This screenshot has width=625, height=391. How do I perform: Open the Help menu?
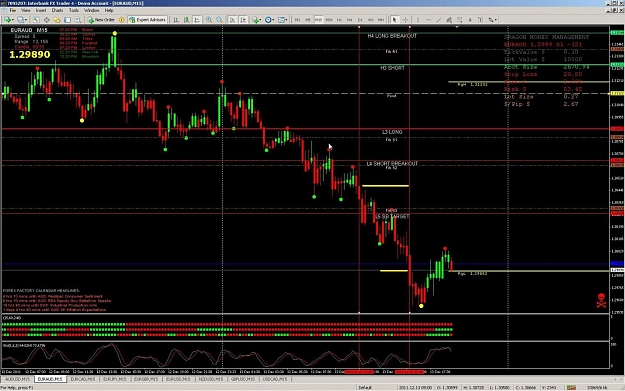pos(109,10)
